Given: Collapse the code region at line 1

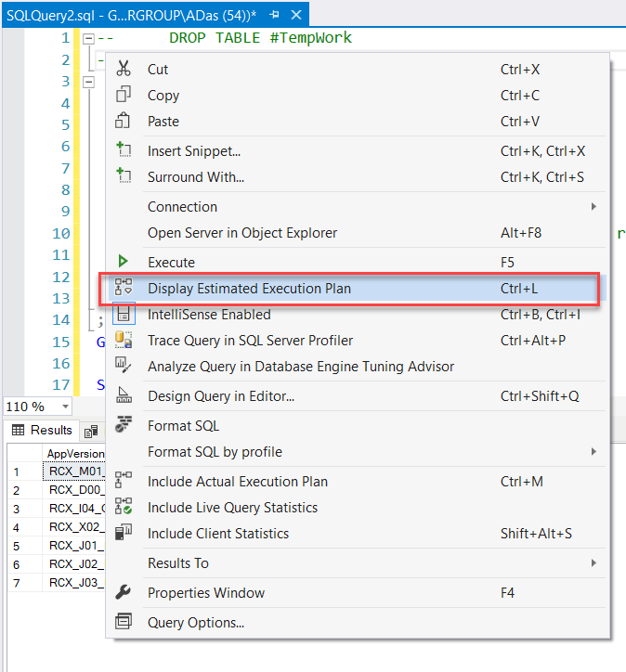Looking at the screenshot, I should pos(88,39).
